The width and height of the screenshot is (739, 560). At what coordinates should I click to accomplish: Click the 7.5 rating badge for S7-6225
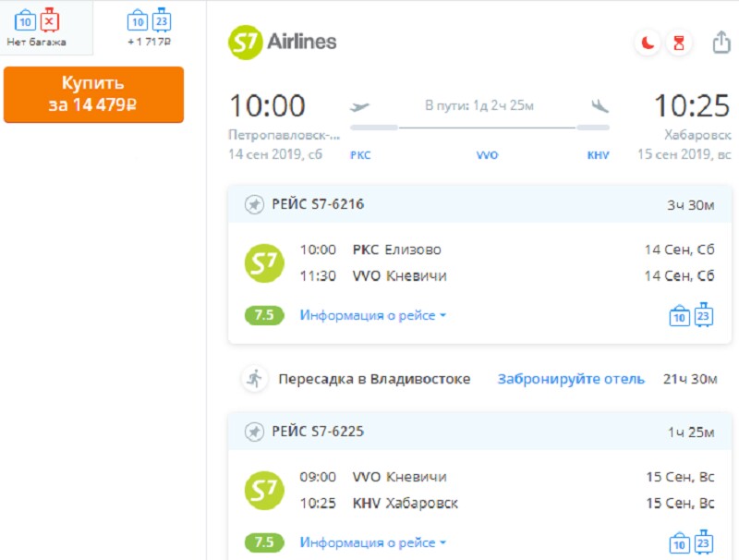point(264,542)
